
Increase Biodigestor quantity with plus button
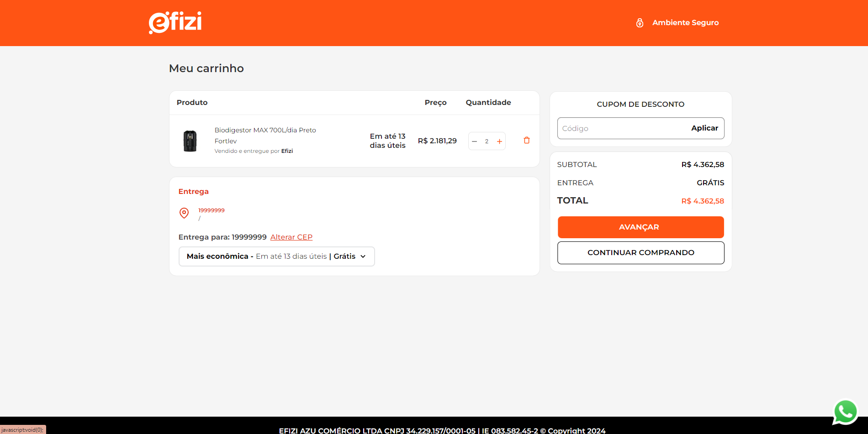point(499,141)
